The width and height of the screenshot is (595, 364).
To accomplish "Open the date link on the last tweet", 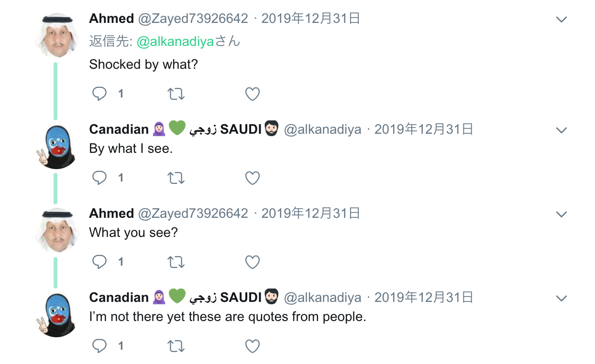I will point(423,298).
